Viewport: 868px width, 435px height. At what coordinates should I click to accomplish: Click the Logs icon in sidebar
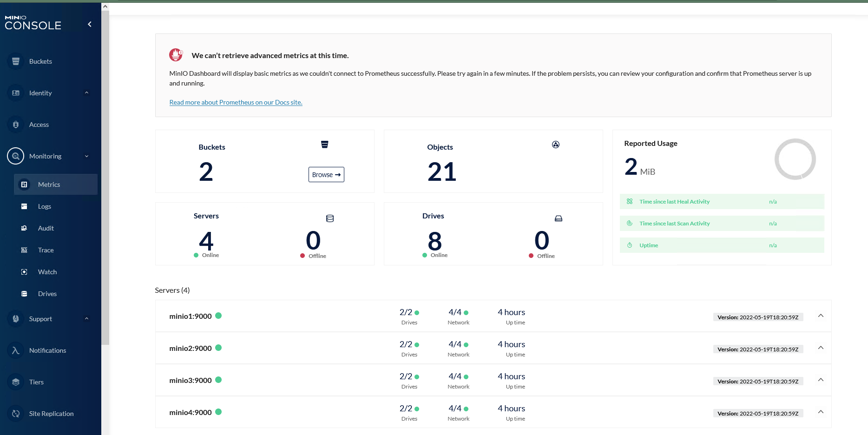[x=24, y=206]
